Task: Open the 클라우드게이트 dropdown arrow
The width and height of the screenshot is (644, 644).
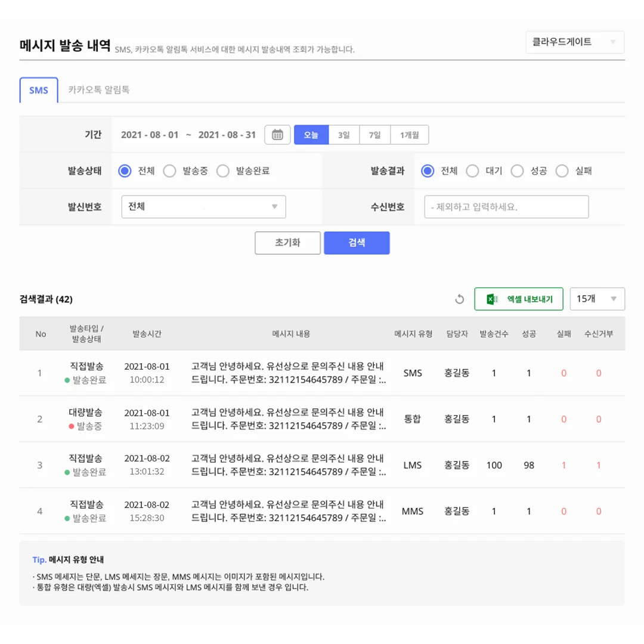Action: (613, 42)
